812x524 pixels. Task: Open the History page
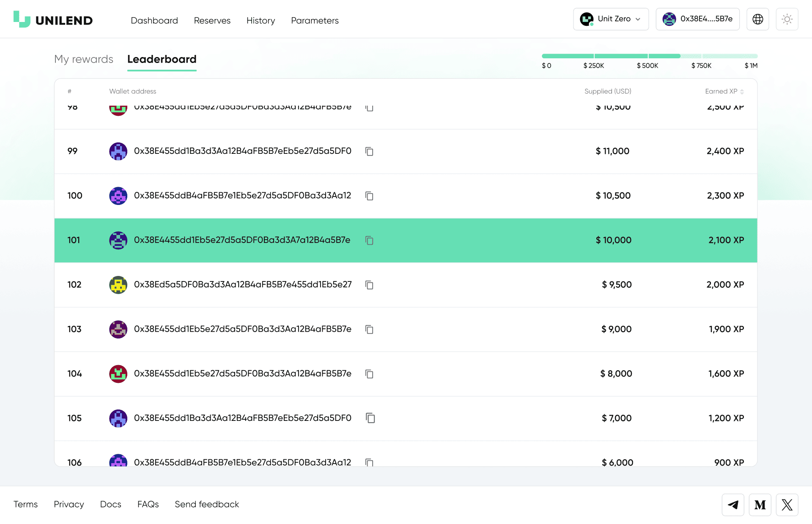261,20
